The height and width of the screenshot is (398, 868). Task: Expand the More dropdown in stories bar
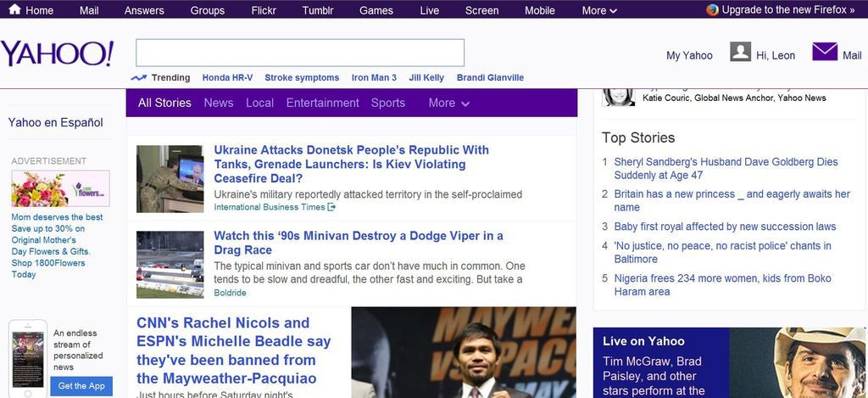tap(449, 103)
